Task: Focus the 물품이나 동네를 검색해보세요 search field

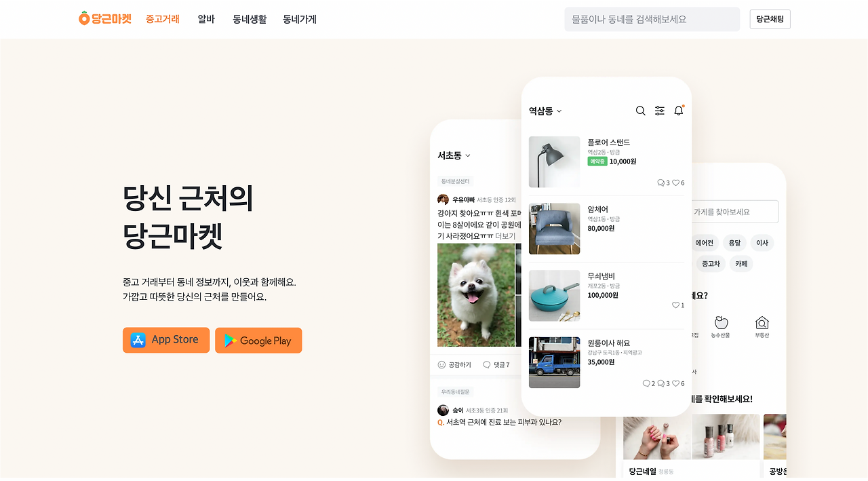Action: (x=652, y=19)
